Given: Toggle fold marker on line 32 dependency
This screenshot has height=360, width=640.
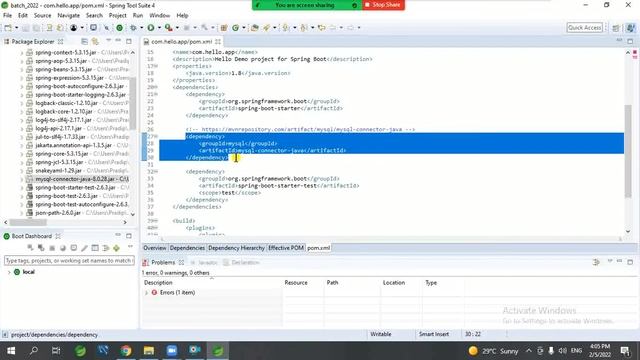Looking at the screenshot, I should click(x=156, y=171).
